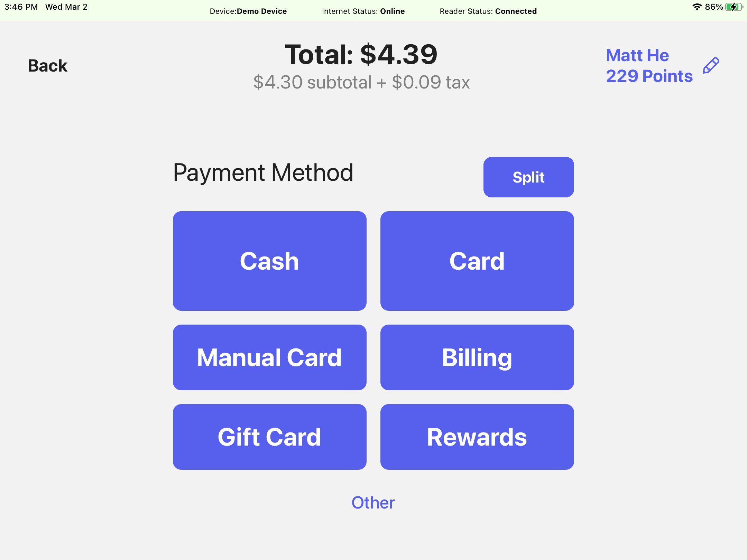Viewport: 747px width, 560px height.
Task: Tap the battery charging icon
Action: pos(734,7)
